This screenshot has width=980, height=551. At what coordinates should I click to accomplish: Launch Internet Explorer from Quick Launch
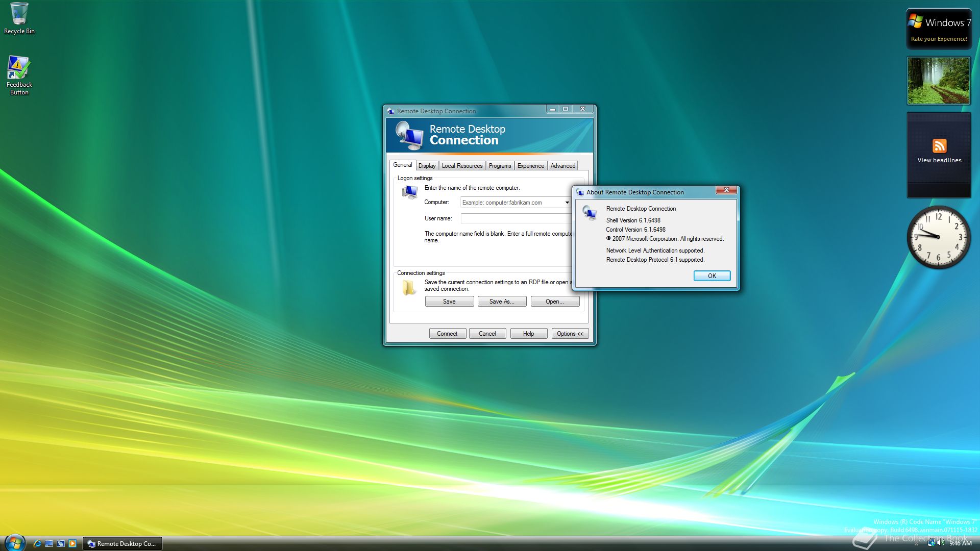[37, 543]
